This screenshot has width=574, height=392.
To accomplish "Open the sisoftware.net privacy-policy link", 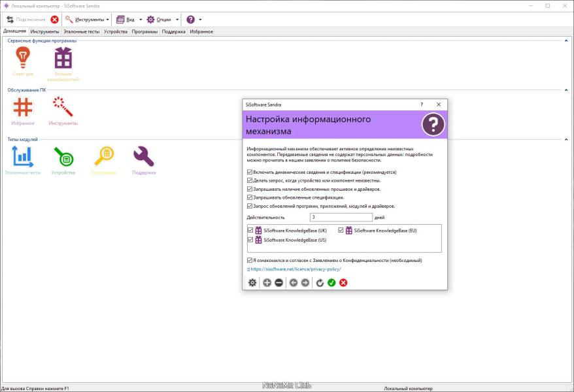I will point(295,269).
